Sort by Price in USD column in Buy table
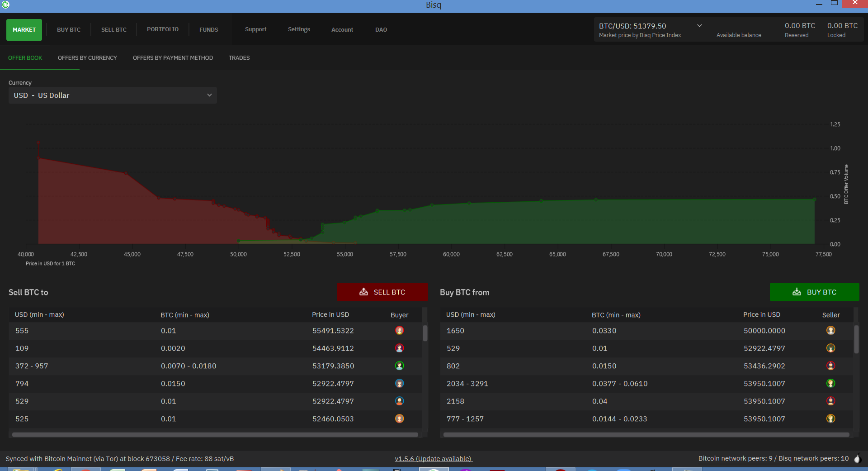The width and height of the screenshot is (868, 471). [x=761, y=315]
